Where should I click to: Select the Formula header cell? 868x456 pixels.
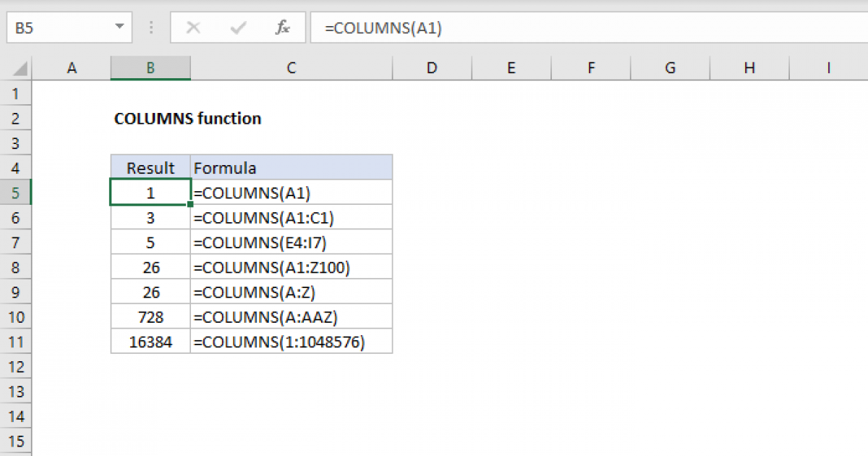[x=291, y=168]
